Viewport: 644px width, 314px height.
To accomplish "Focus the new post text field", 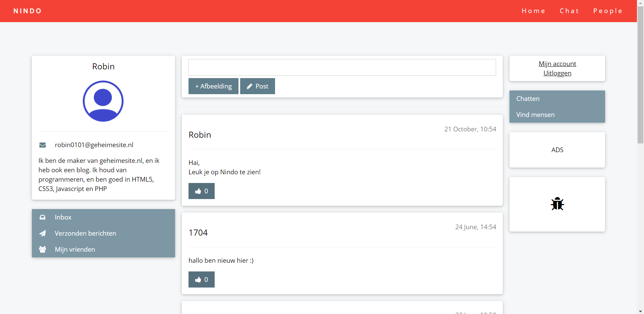I will tap(342, 67).
